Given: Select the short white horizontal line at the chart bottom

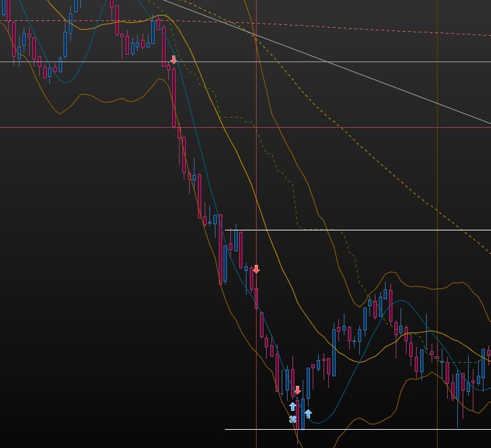Looking at the screenshot, I should (x=358, y=429).
